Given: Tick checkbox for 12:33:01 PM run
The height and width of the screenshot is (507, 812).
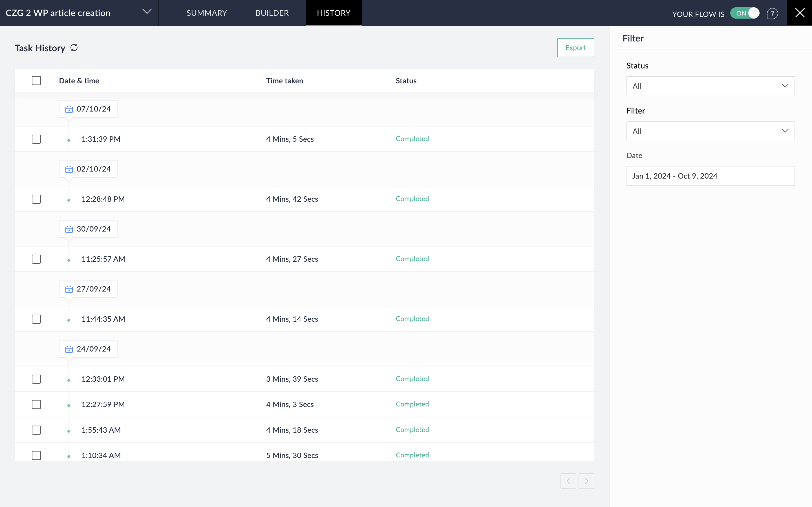Looking at the screenshot, I should coord(36,379).
